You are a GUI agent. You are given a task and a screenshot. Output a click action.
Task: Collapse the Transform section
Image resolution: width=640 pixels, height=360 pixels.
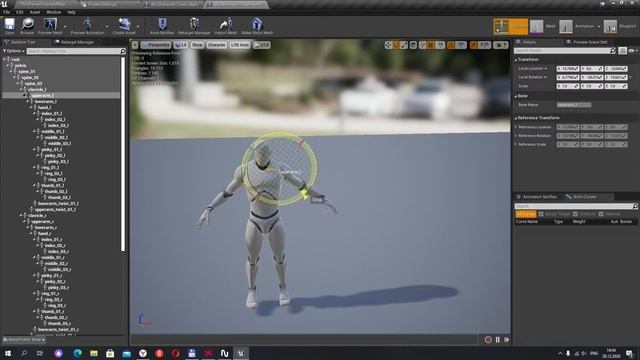pyautogui.click(x=516, y=60)
